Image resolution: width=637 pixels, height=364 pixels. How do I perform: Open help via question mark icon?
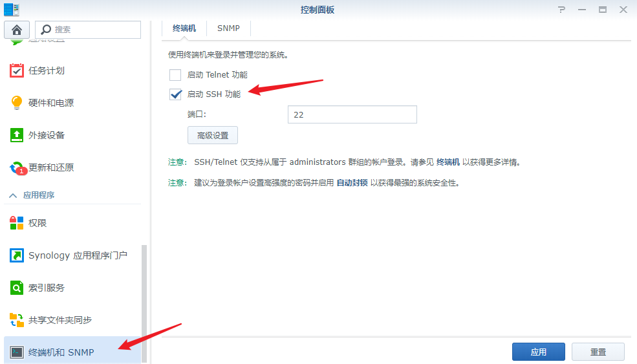(561, 9)
